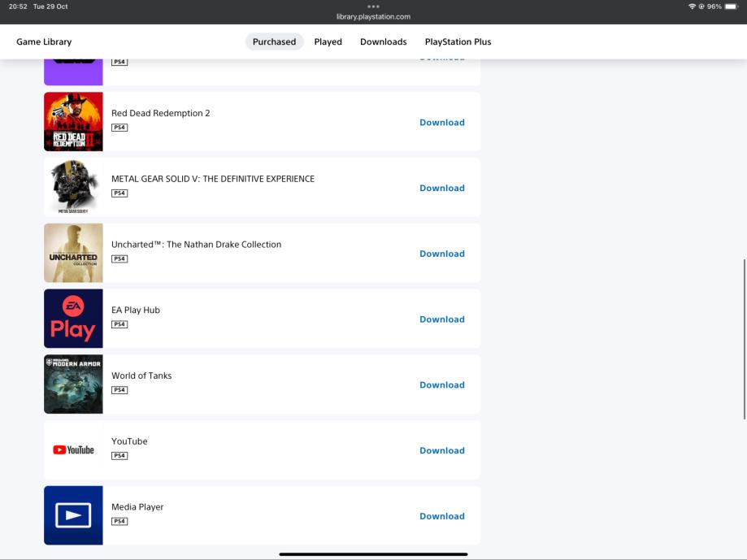747x560 pixels.
Task: Click the EA Play Hub title
Action: [136, 310]
